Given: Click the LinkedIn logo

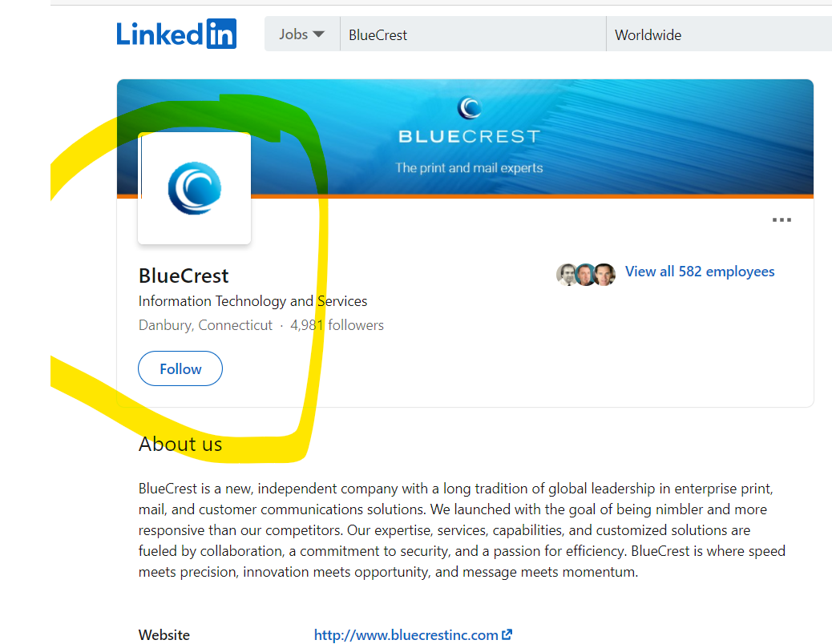Looking at the screenshot, I should [x=176, y=34].
